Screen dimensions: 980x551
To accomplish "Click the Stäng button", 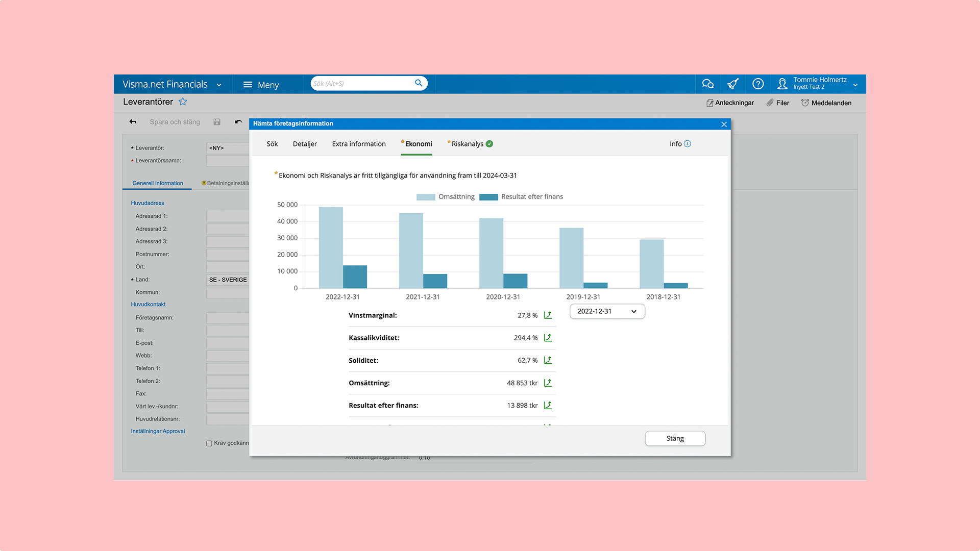I will point(675,438).
